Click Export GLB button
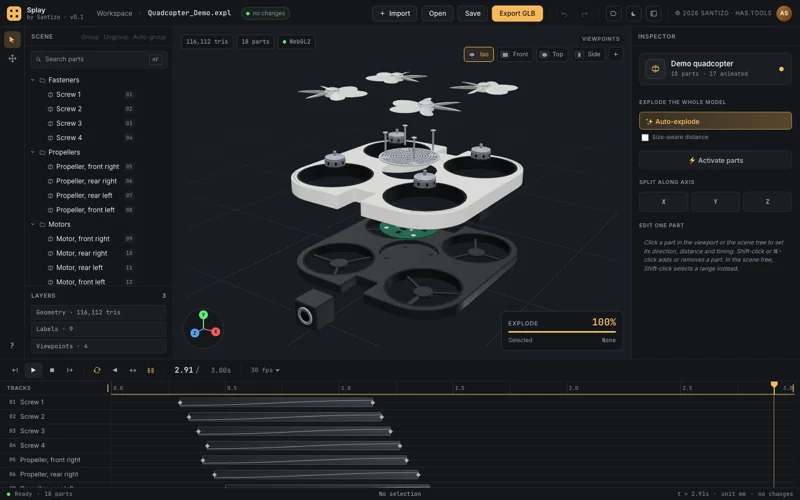Viewport: 800px width, 500px height. point(517,13)
